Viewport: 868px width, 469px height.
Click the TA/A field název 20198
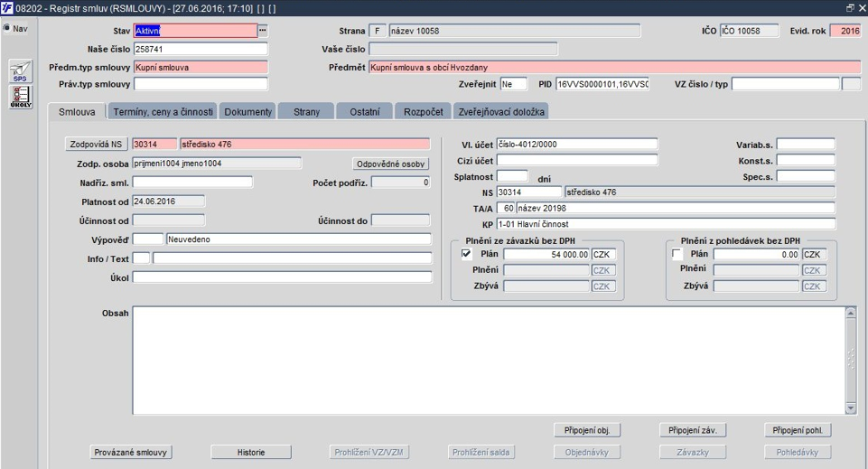click(676, 208)
